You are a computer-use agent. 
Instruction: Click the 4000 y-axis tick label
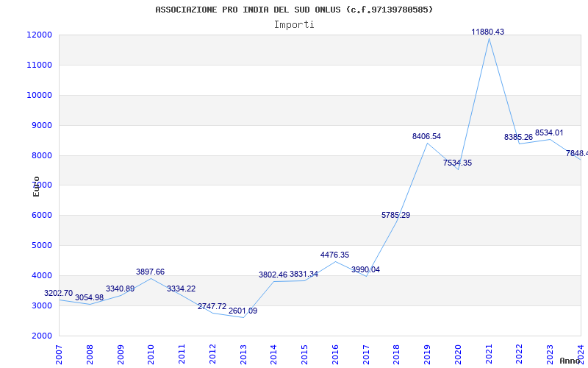click(x=41, y=275)
